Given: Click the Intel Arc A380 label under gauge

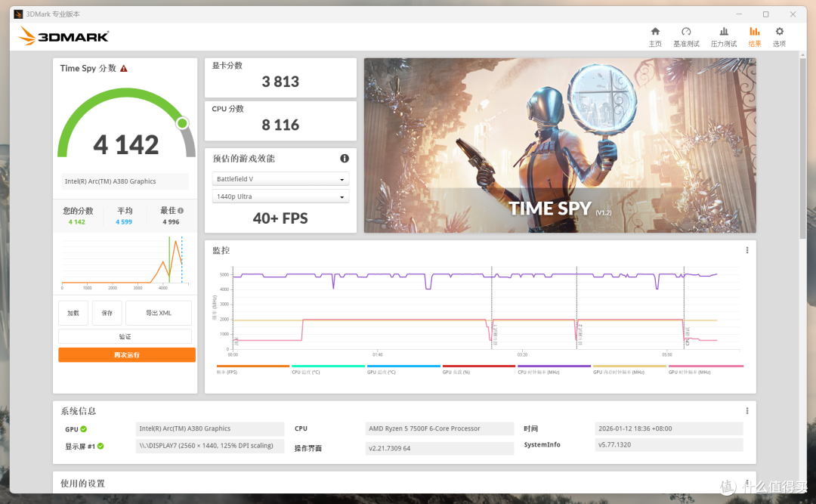Looking at the screenshot, I should click(125, 181).
